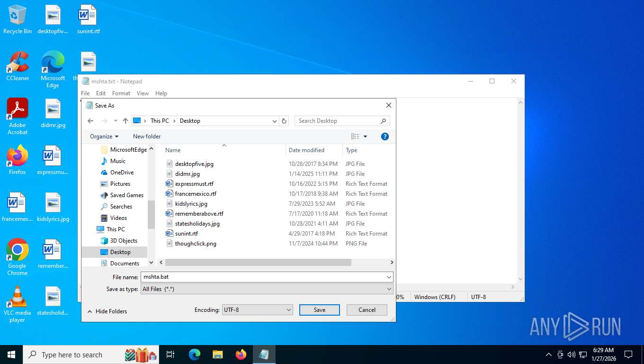Screen dimensions: 644x364
Task: Open Notepad Edit menu
Action: [101, 93]
